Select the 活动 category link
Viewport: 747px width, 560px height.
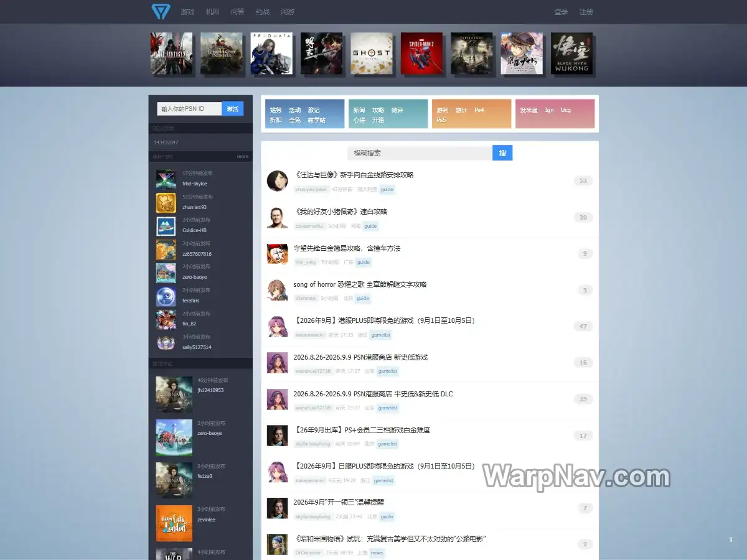click(x=294, y=110)
